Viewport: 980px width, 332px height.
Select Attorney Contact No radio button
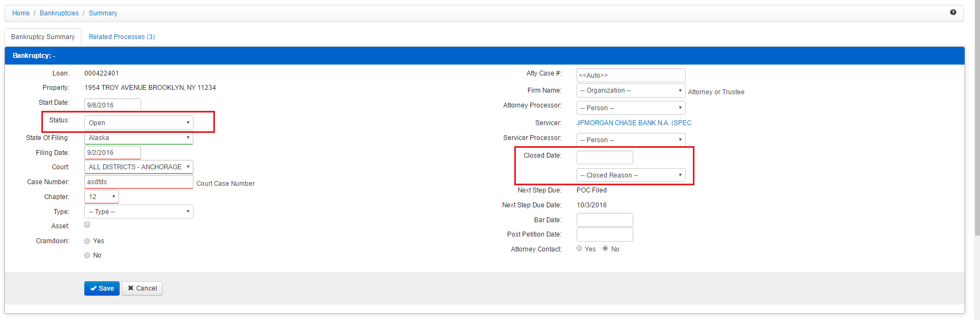605,248
